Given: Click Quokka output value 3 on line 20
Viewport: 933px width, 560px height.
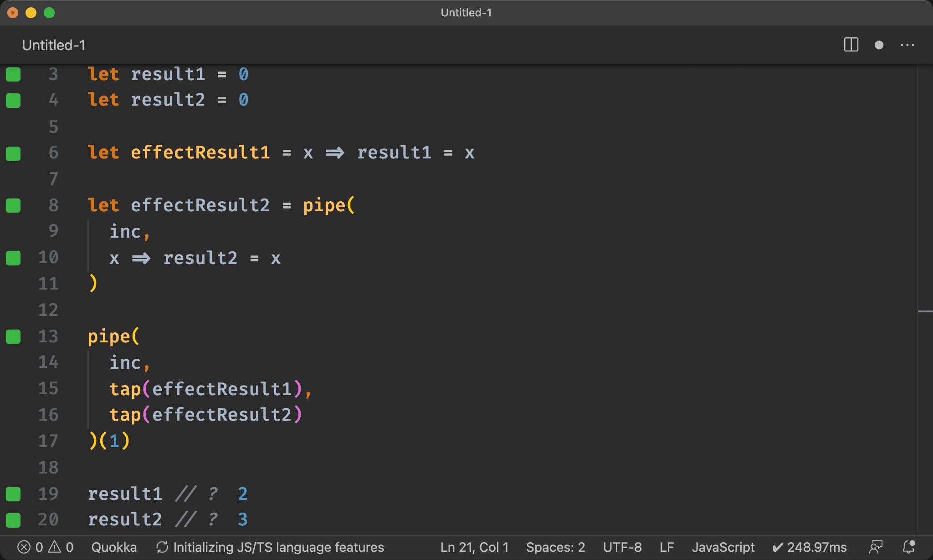Looking at the screenshot, I should point(243,519).
